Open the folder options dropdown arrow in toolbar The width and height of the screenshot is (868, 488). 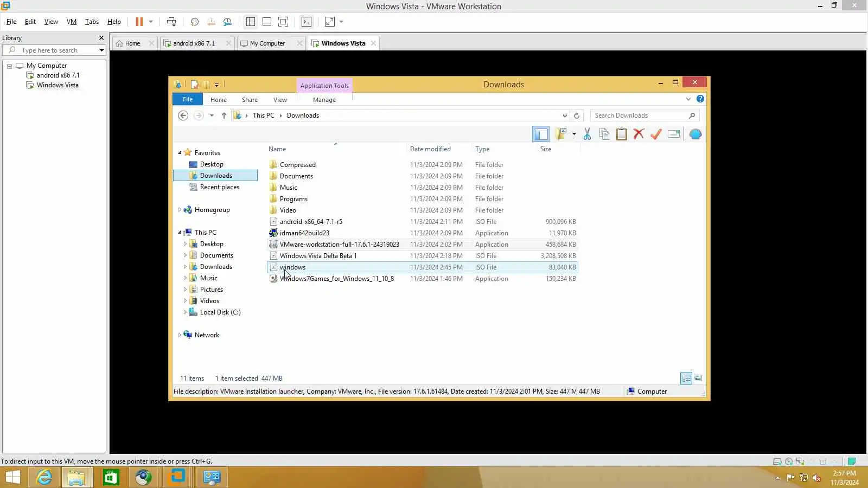(x=574, y=134)
